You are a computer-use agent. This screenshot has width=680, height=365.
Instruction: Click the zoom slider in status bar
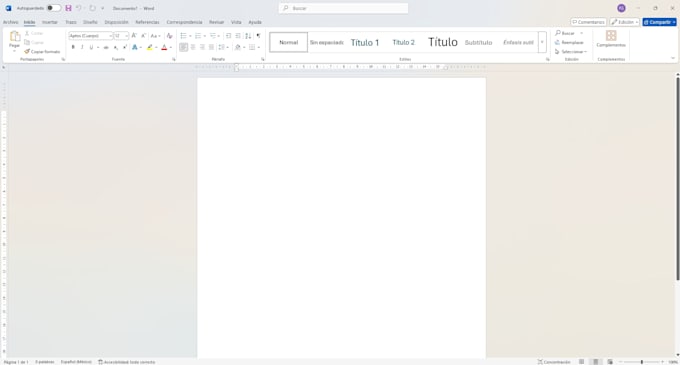coord(642,362)
